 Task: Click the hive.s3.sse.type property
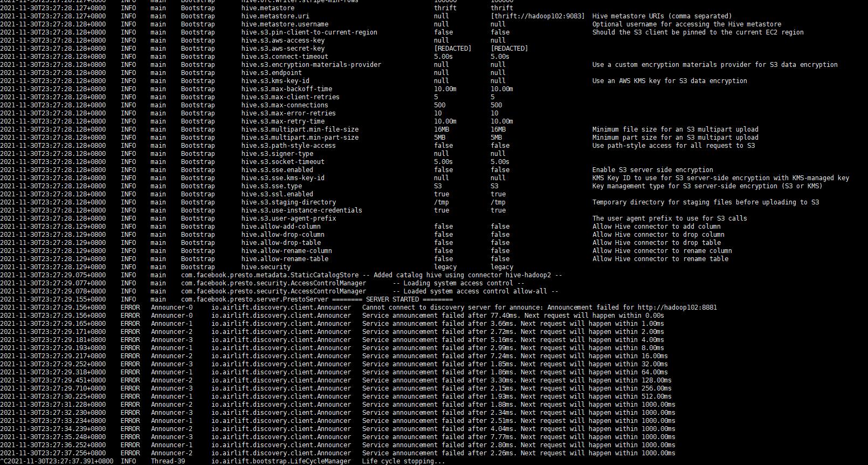(272, 186)
